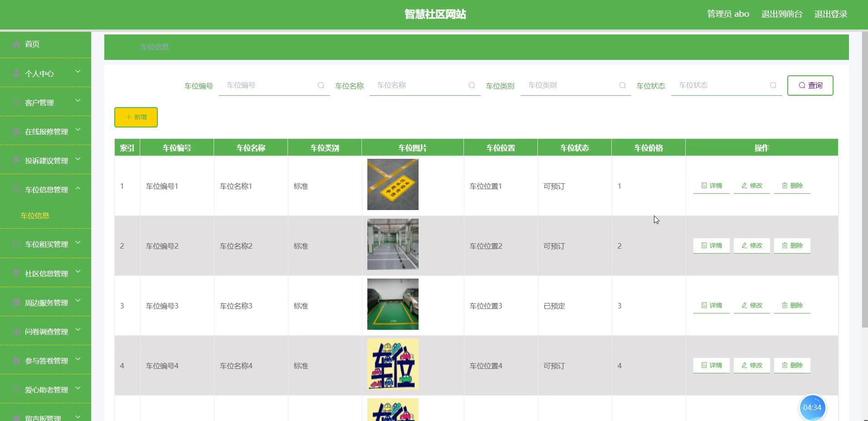Click the 查询 search button
The width and height of the screenshot is (868, 421).
click(810, 85)
